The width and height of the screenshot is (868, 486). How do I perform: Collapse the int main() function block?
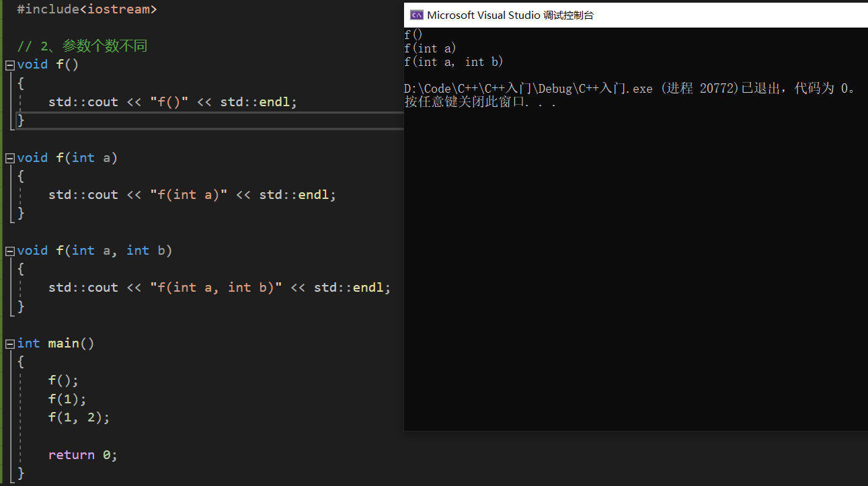point(9,343)
